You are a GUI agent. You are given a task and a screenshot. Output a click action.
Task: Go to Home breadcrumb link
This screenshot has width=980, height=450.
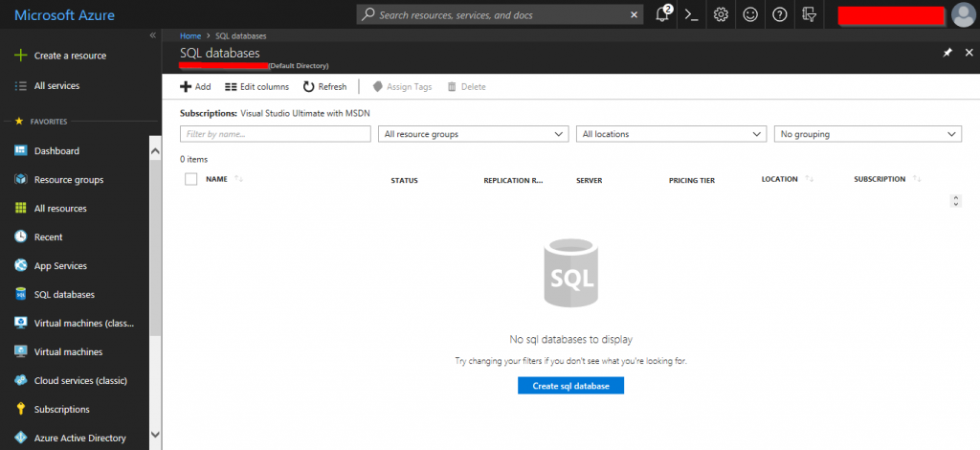tap(190, 35)
